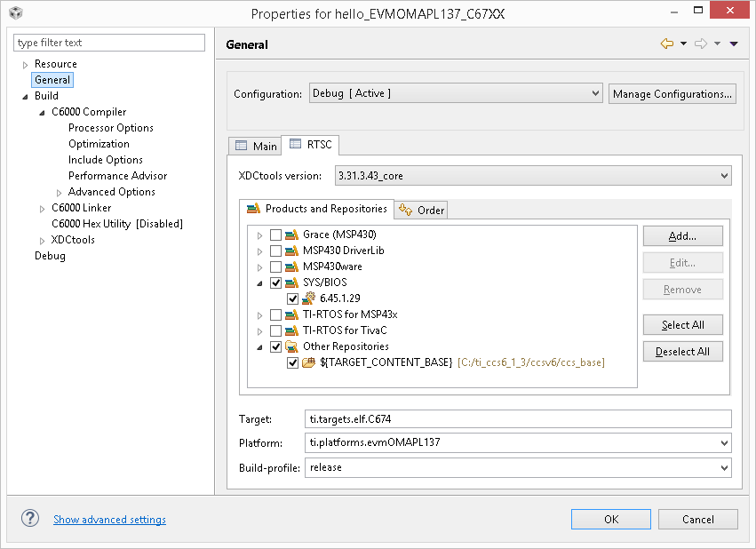
Task: Click the Manage Configurations button
Action: click(x=672, y=93)
